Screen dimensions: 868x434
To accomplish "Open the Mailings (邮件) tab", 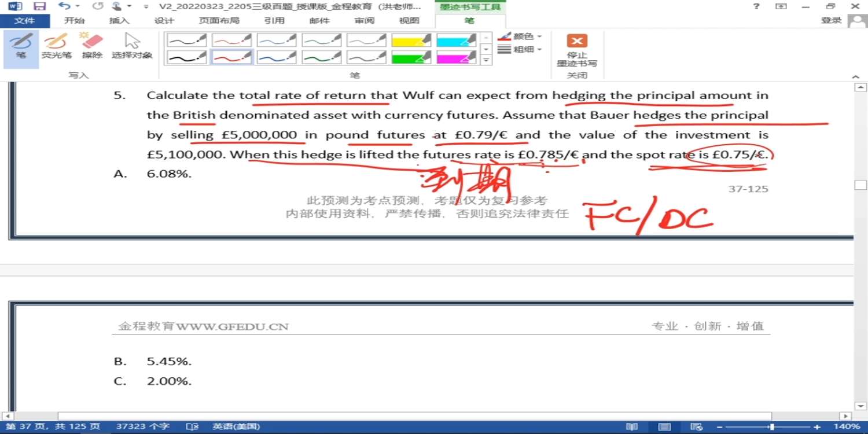I will (x=319, y=21).
